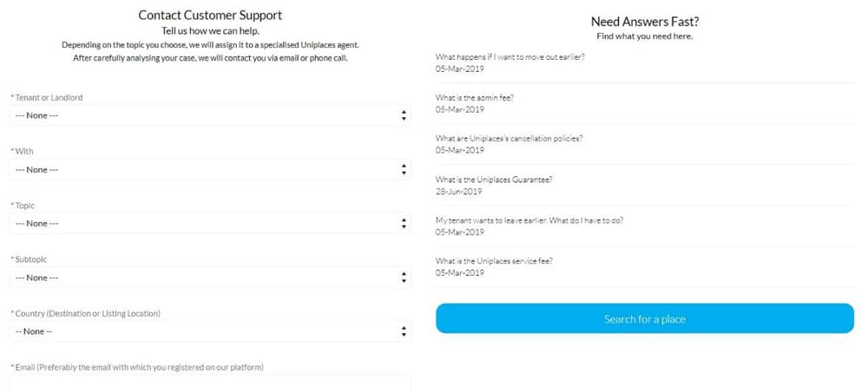This screenshot has width=868, height=392.
Task: Click the Email input field
Action: click(210, 384)
